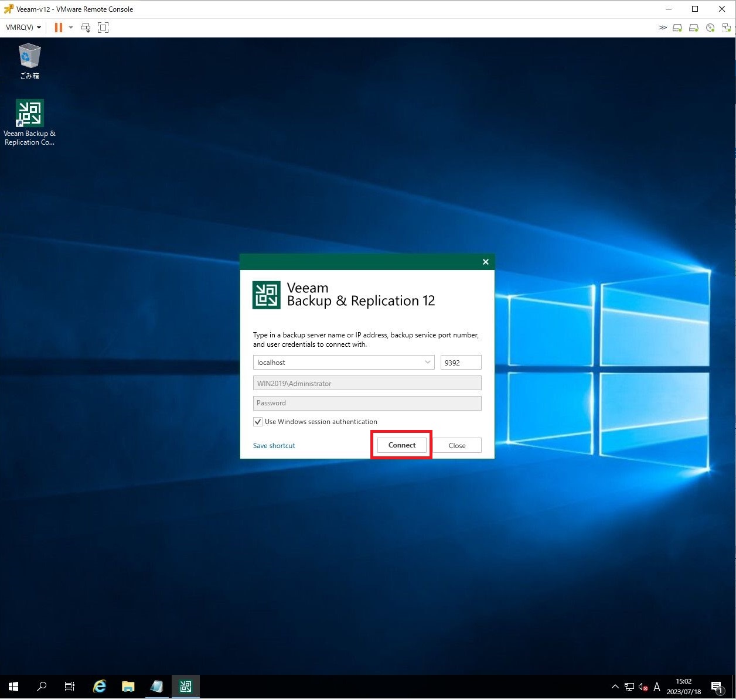
Task: Send Ctrl+Alt+Del to the guest
Action: [x=86, y=28]
